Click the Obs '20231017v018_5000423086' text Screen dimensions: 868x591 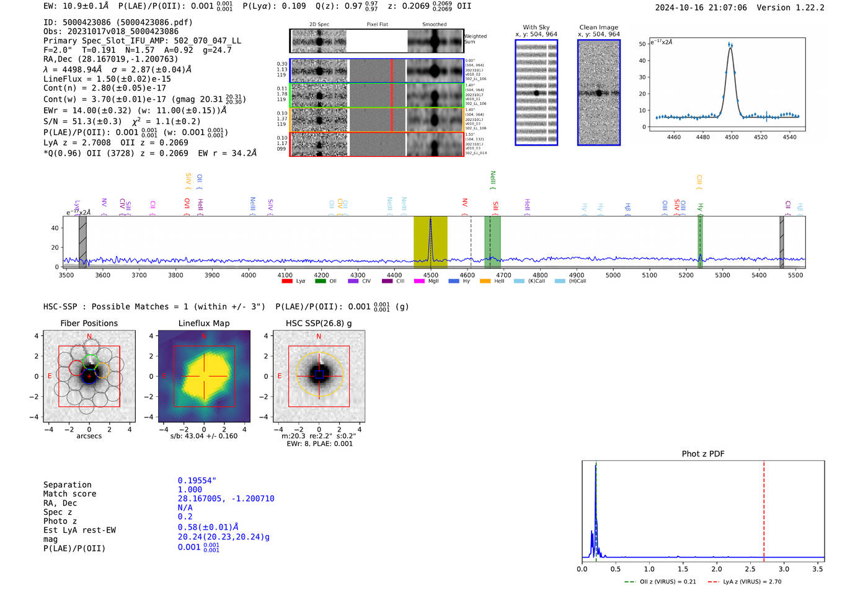[111, 32]
